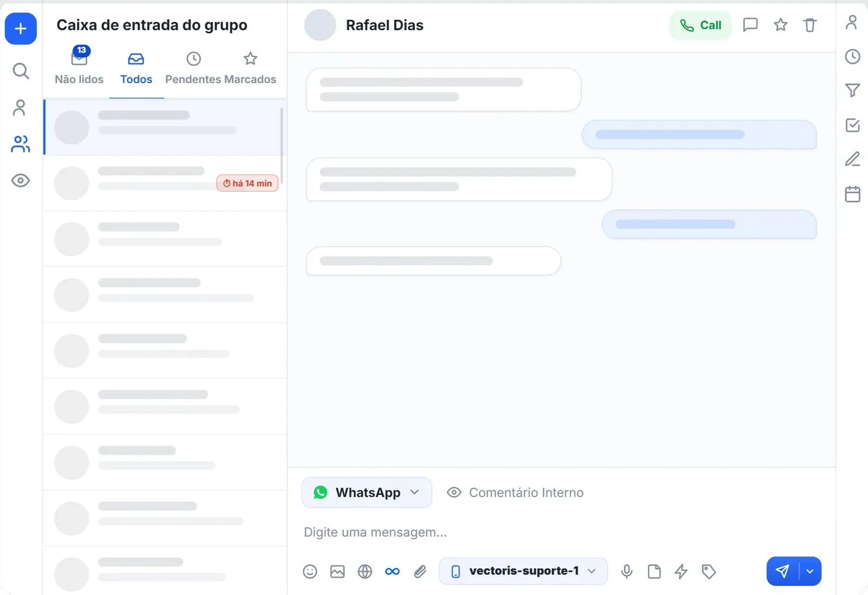Send the message with paper plane button

pos(783,572)
